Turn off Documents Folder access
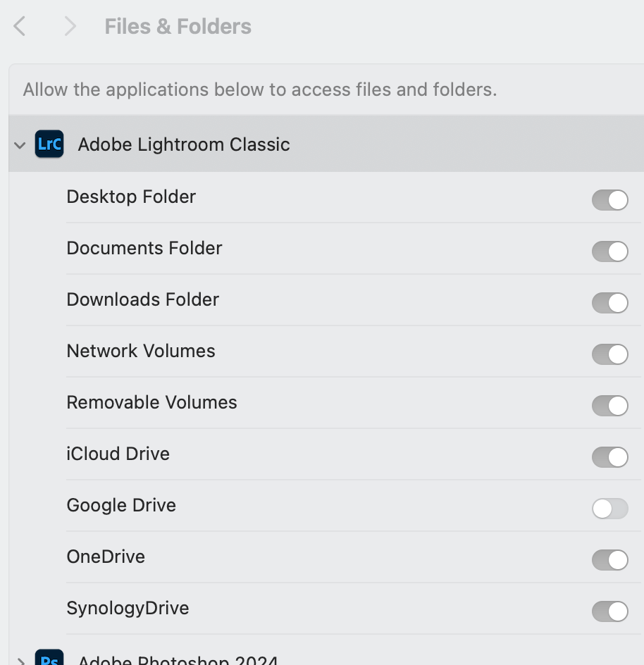Image resolution: width=644 pixels, height=665 pixels. (609, 251)
